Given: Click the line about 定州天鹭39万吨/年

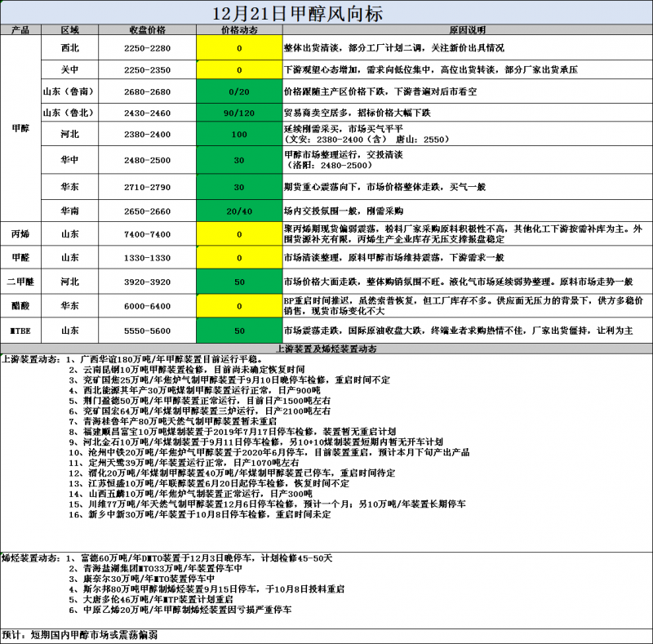Looking at the screenshot, I should tap(184, 463).
